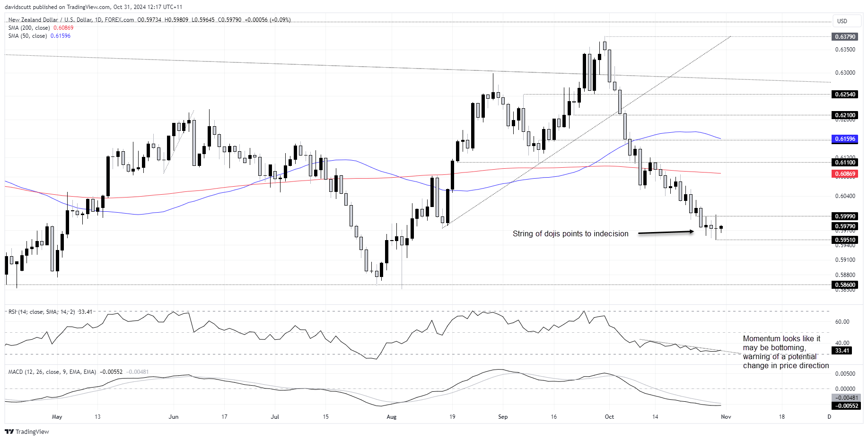868x440 pixels.
Task: Click the MACD 0.00500 axis tick
Action: [x=845, y=373]
